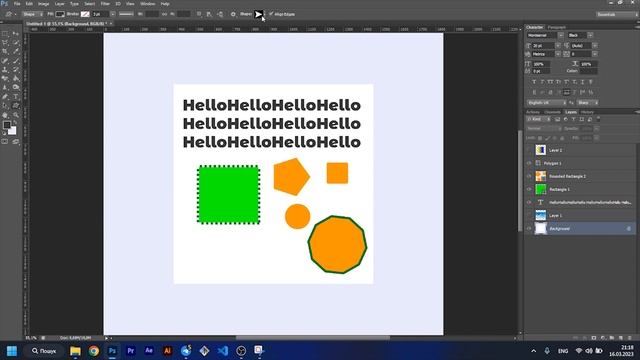The width and height of the screenshot is (640, 360).
Task: Open the Essentials workspace dropdown
Action: click(616, 14)
